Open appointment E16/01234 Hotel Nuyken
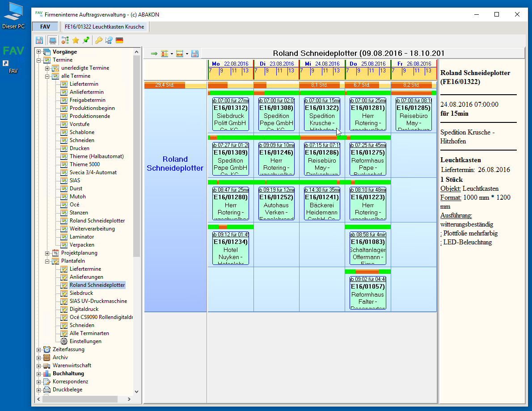532x411 pixels. [231, 248]
